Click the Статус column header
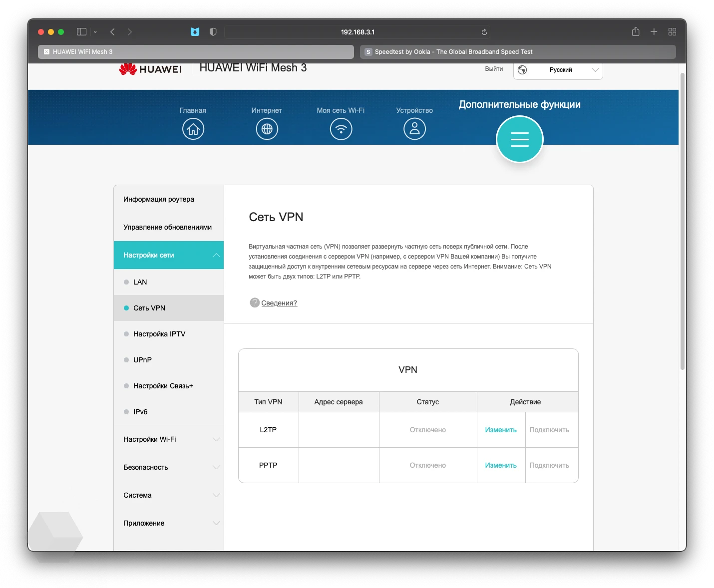Viewport: 714px width, 588px height. point(427,402)
